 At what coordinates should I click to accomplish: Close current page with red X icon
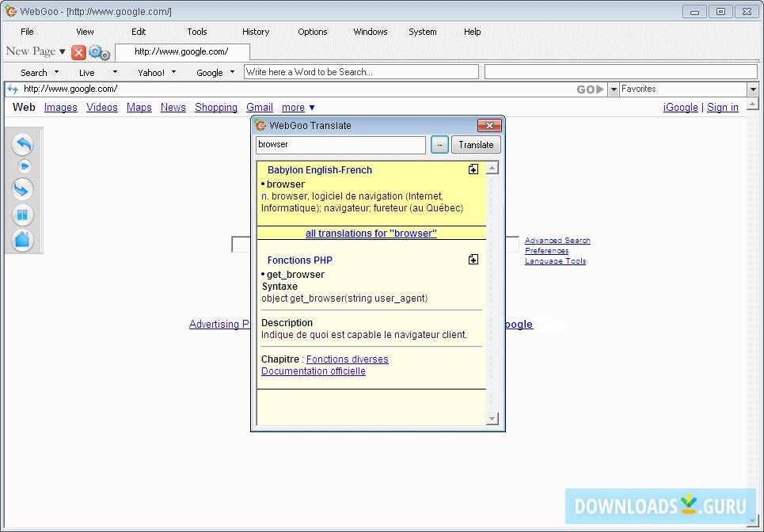tap(78, 52)
